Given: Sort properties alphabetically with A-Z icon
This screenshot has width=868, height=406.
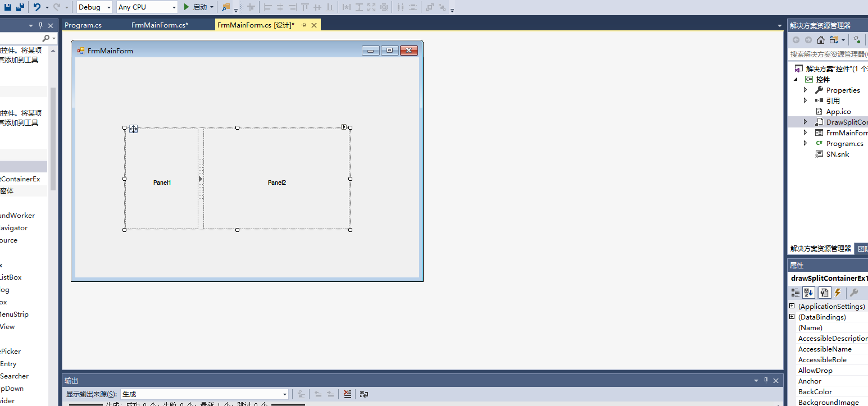Looking at the screenshot, I should click(x=808, y=293).
